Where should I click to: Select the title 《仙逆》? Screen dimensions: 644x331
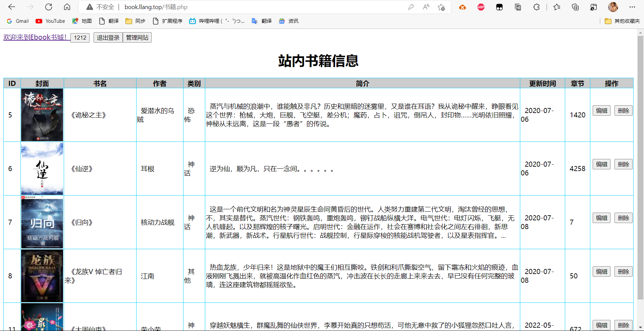click(x=82, y=169)
